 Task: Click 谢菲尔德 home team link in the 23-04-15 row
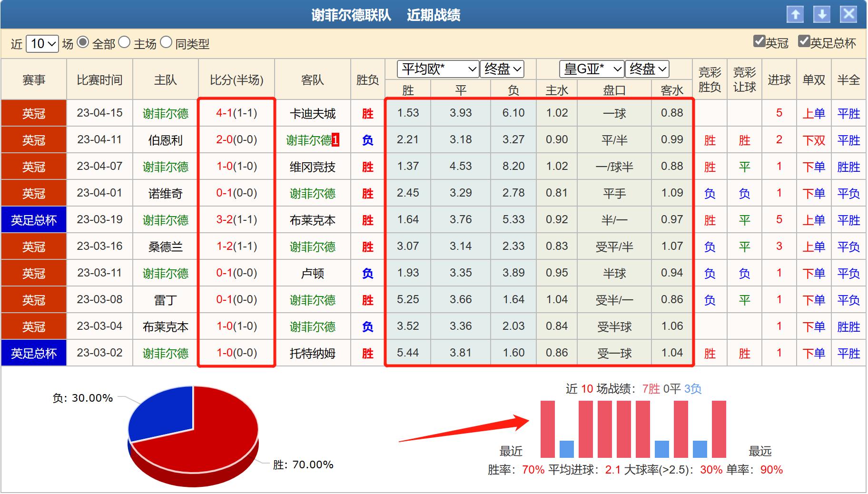tap(165, 113)
